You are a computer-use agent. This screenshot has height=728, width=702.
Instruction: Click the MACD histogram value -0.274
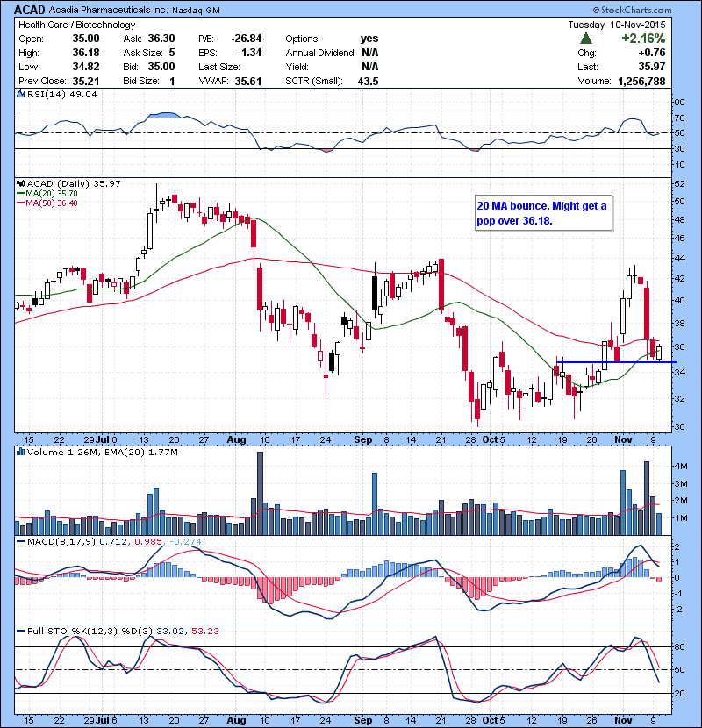(185, 541)
